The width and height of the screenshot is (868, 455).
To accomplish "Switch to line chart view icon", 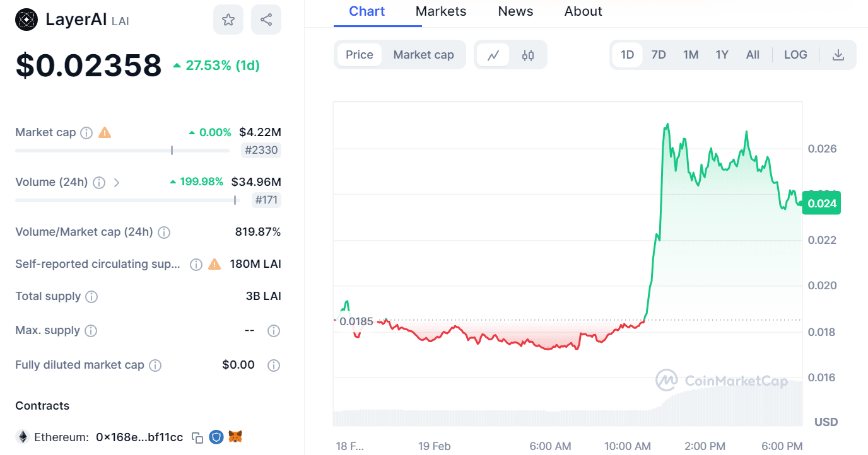I will 493,55.
